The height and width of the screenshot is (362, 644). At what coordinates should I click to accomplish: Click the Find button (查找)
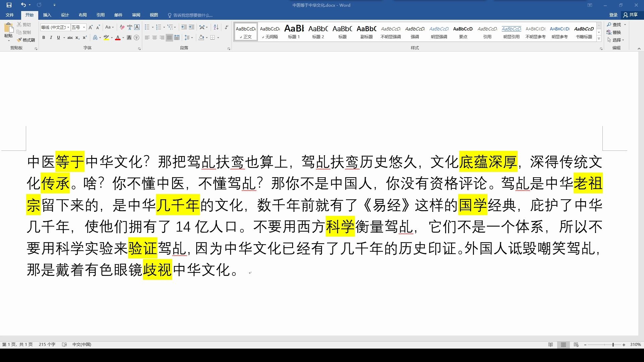(614, 24)
